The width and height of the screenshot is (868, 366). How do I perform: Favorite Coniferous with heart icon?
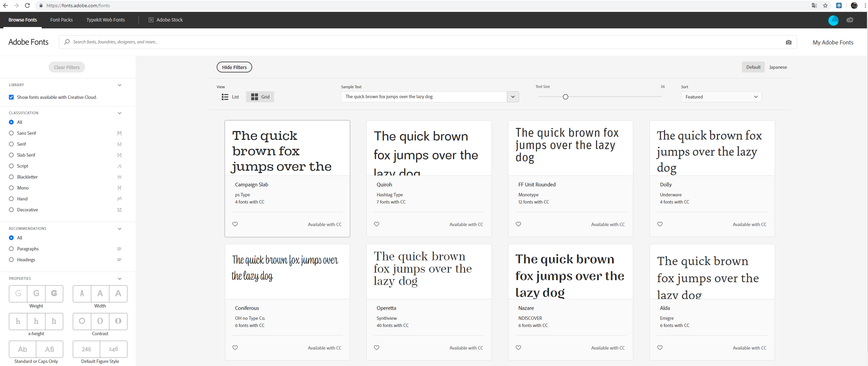pyautogui.click(x=235, y=348)
